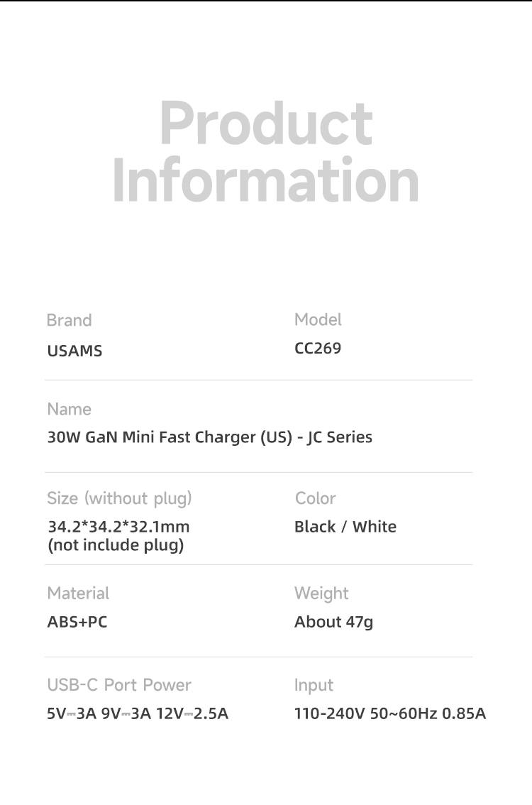
Task: Click the Weight label
Action: click(x=321, y=593)
